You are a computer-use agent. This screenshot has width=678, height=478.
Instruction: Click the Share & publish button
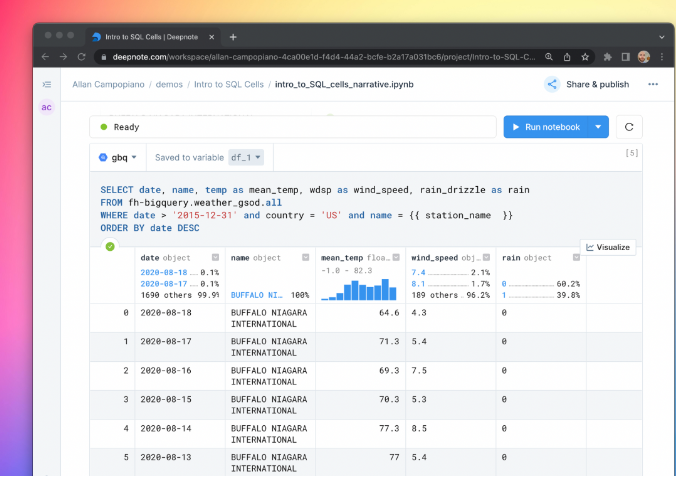[x=587, y=84]
